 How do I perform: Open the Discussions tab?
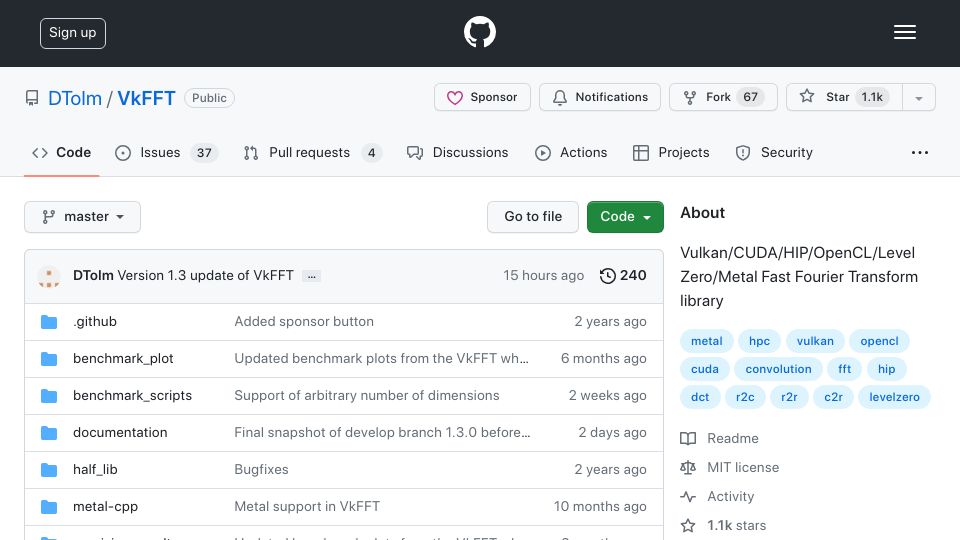457,152
